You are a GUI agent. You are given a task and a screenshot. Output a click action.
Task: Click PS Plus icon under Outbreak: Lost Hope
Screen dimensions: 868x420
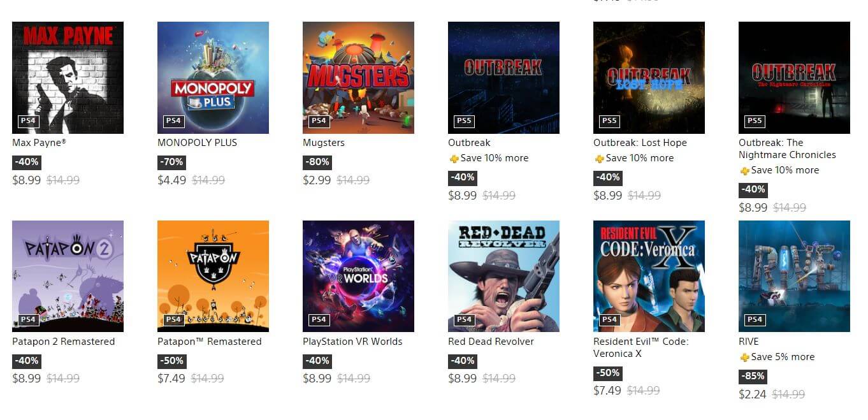[x=599, y=159]
